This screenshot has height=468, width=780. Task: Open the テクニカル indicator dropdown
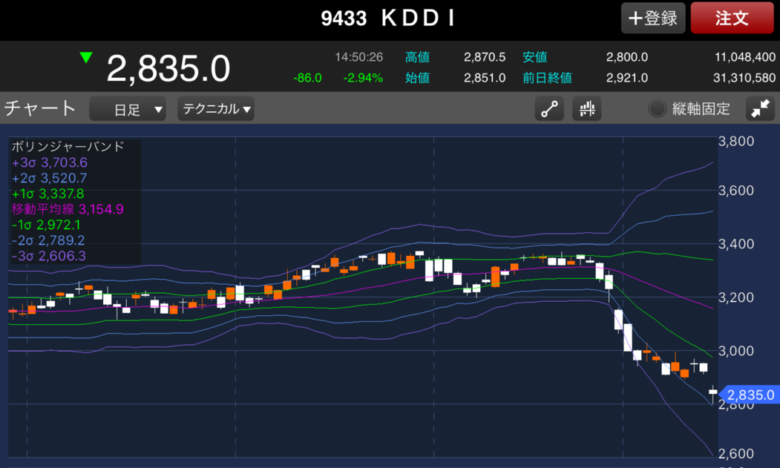(216, 109)
